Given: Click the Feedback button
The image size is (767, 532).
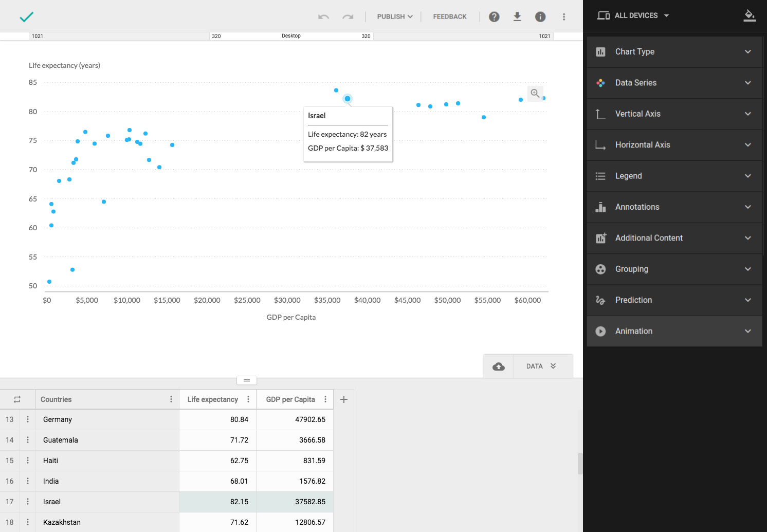Looking at the screenshot, I should (x=450, y=17).
